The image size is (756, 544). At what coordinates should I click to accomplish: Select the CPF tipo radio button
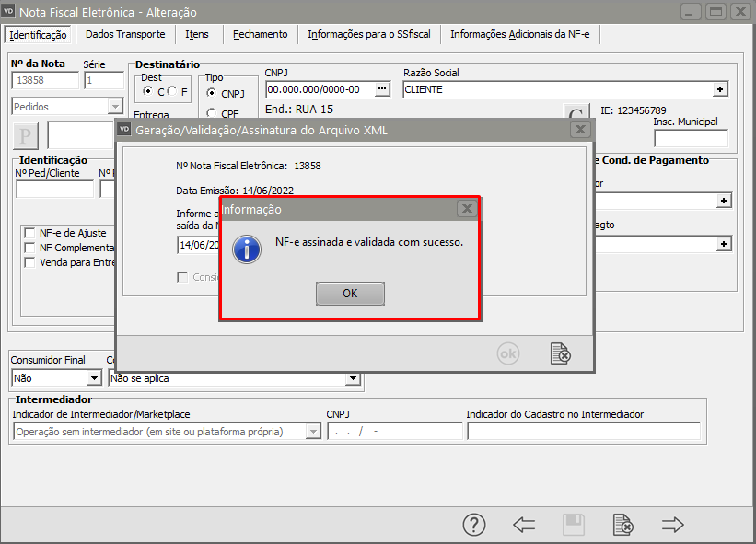tap(211, 113)
